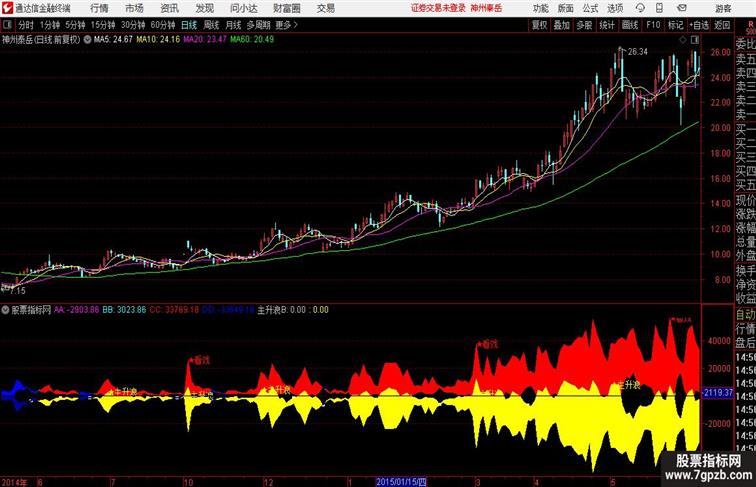Screen dimensions: 756x487
Task: Click the 游客 guest account label
Action: click(723, 8)
